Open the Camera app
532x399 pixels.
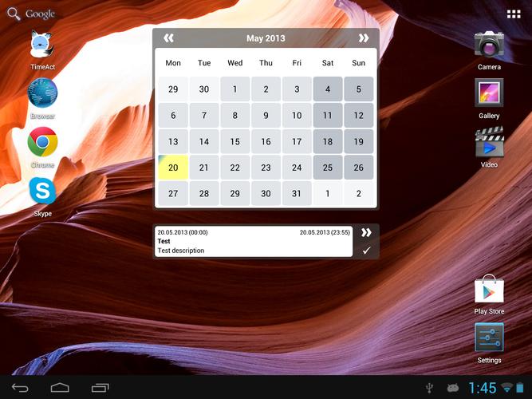coord(489,44)
